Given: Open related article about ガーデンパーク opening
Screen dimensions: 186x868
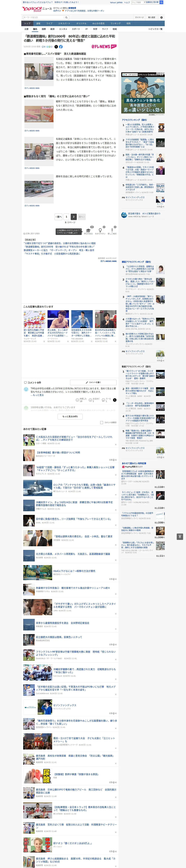Looking at the screenshot, I should 59,250.
